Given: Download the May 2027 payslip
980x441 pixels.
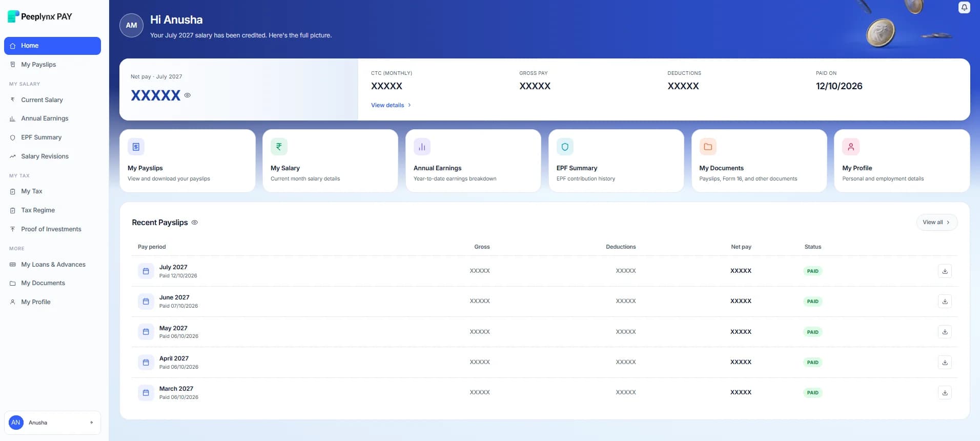Looking at the screenshot, I should (945, 332).
